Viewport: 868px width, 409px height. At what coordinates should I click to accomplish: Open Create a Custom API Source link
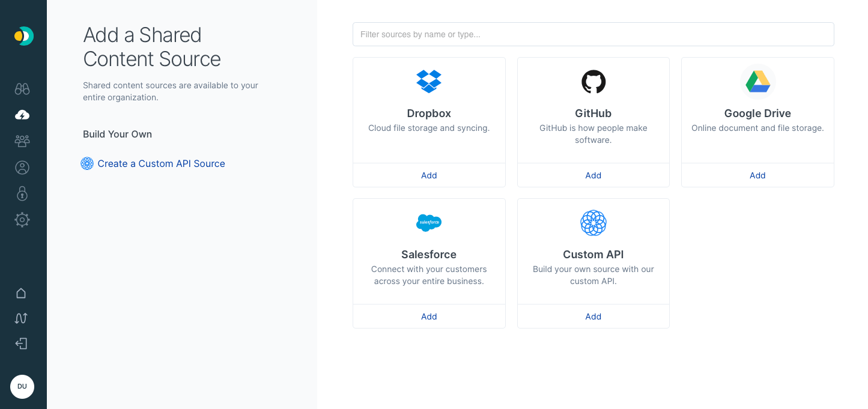click(x=162, y=163)
